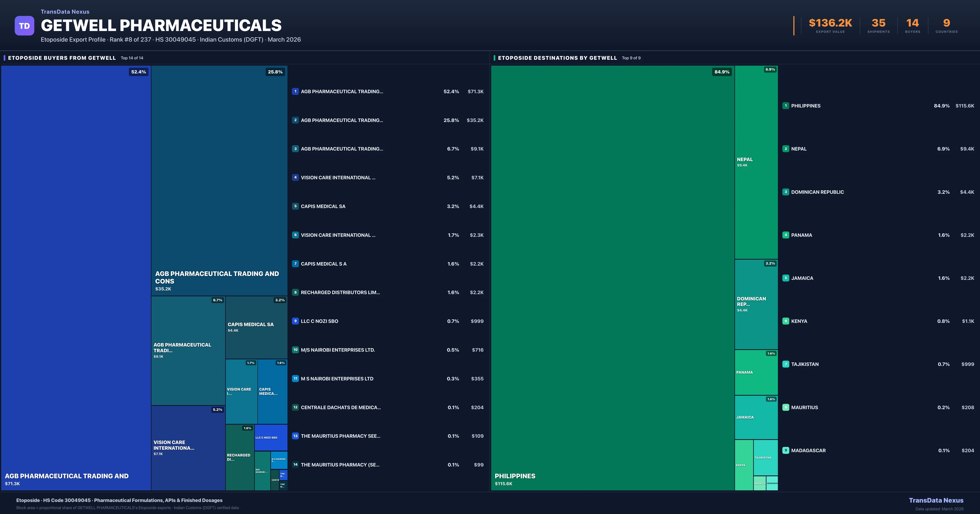Screen dimensions: 980x514
Task: Click the TD logo icon
Action: pos(24,25)
